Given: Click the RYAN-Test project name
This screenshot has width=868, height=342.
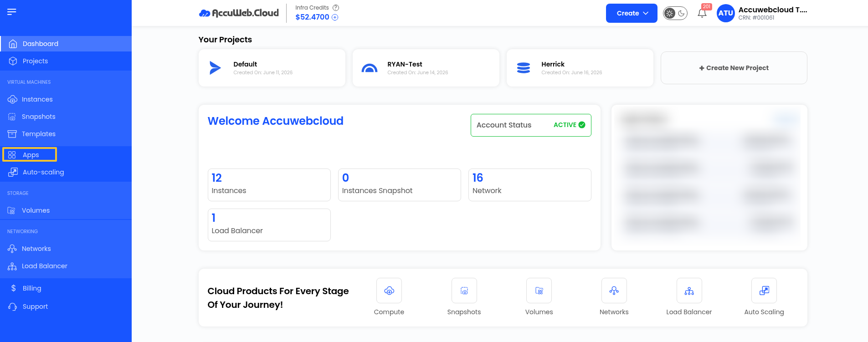Looking at the screenshot, I should 405,64.
